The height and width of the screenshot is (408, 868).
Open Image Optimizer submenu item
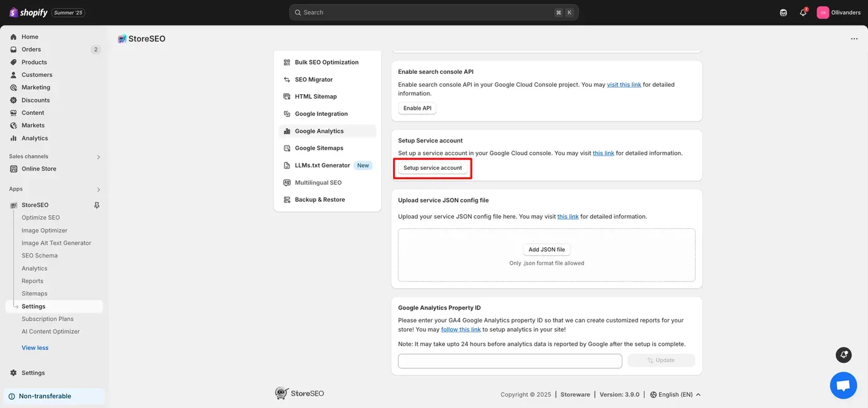pos(45,231)
